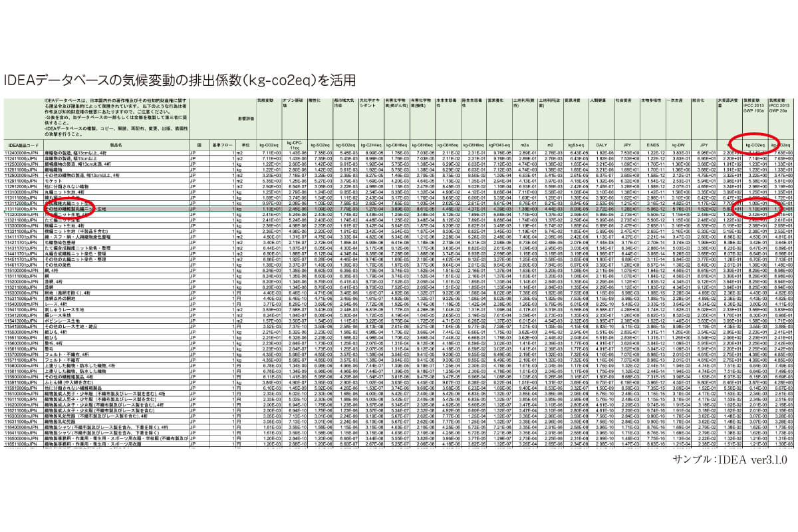
Task: Click the DALY unit header cell
Action: [601, 144]
